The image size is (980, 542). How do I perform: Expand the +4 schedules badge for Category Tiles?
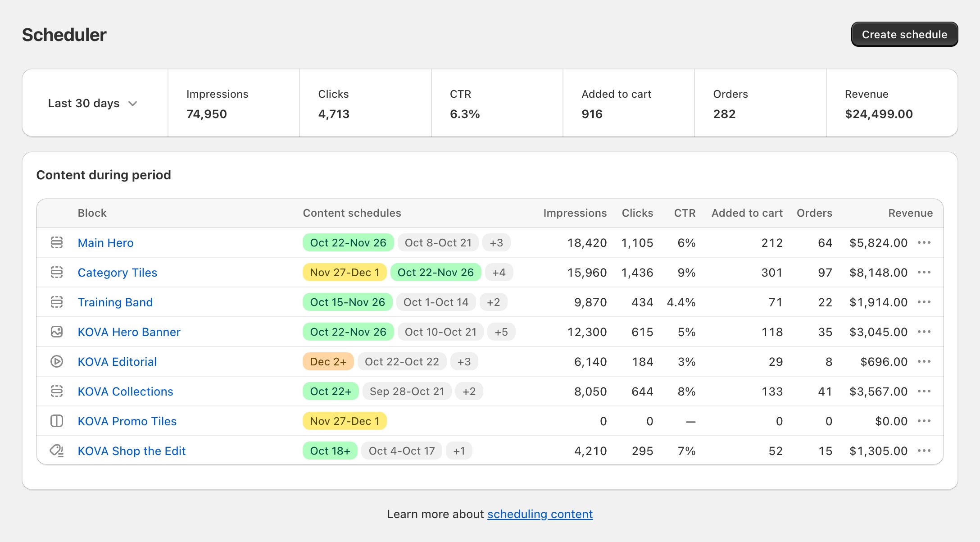(499, 273)
